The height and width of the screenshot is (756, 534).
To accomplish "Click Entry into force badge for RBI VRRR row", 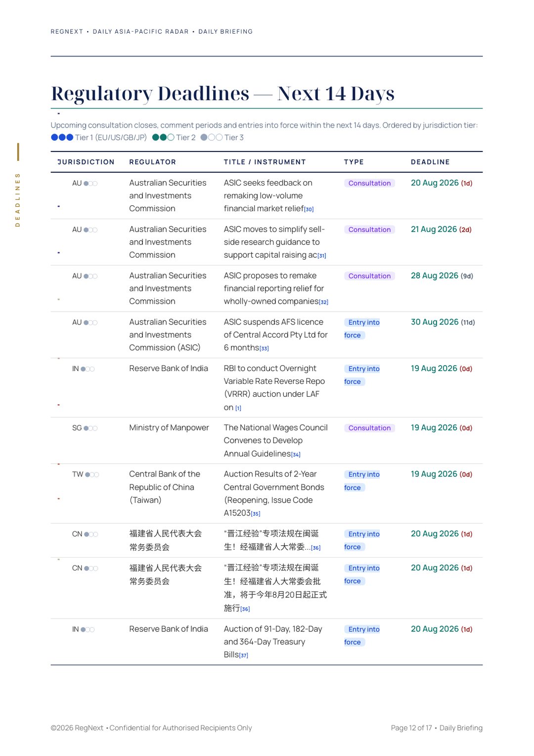I will tap(362, 375).
